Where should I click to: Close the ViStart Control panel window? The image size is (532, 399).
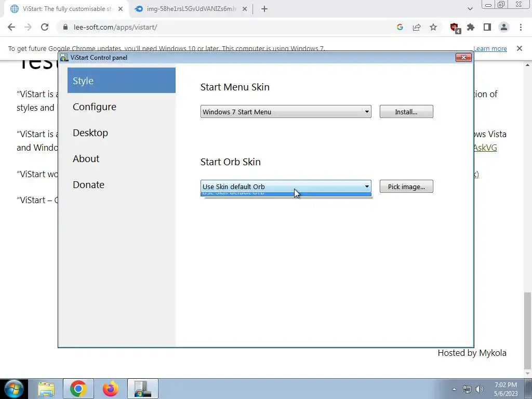click(463, 57)
